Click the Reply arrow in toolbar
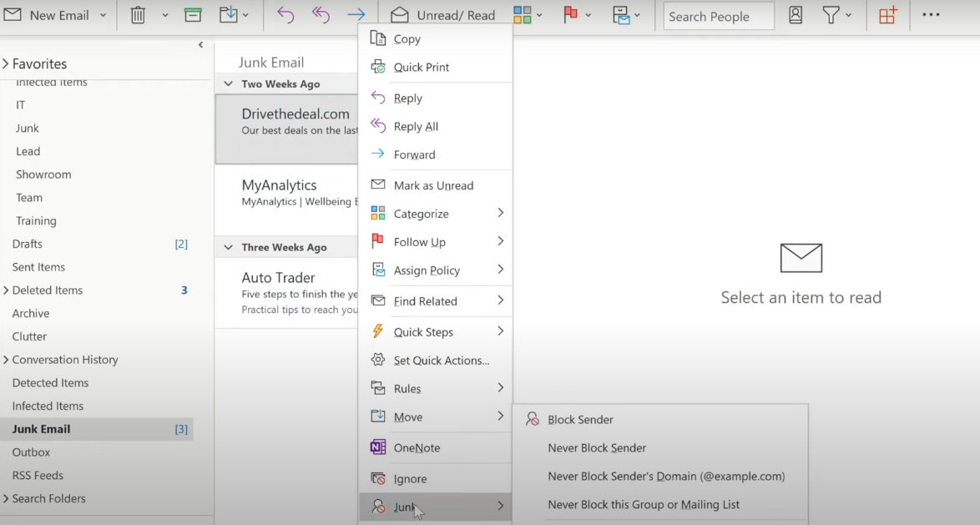The width and height of the screenshot is (980, 525). (285, 15)
